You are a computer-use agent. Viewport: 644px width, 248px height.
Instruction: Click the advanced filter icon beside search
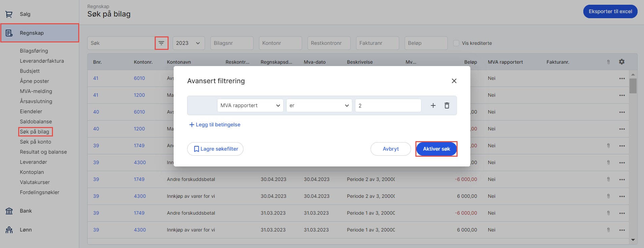(x=162, y=43)
